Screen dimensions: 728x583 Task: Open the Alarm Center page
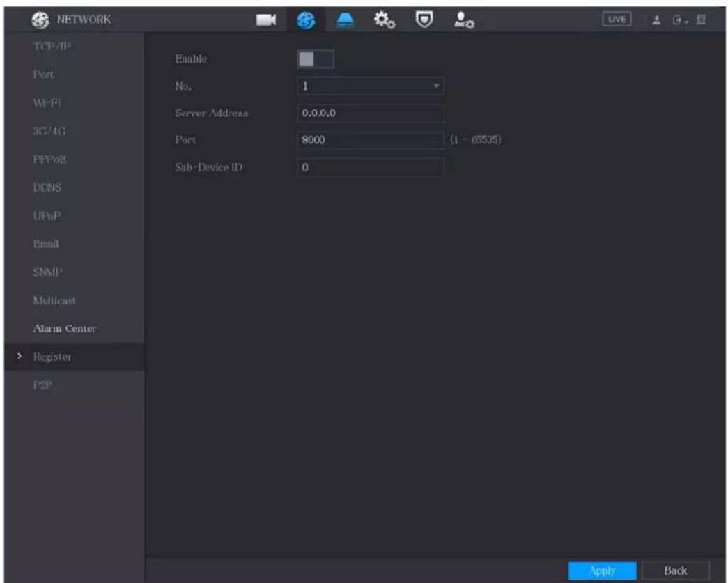click(65, 328)
